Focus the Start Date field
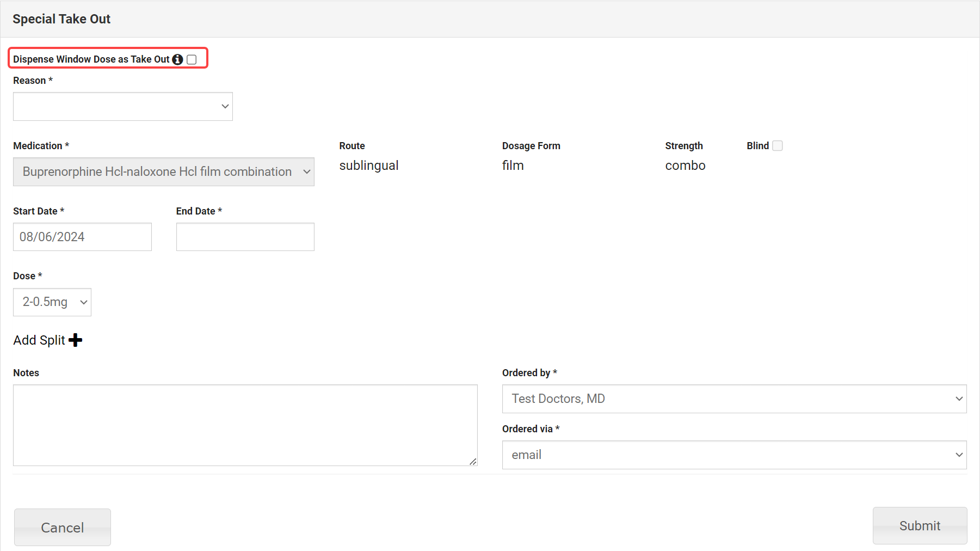 82,237
